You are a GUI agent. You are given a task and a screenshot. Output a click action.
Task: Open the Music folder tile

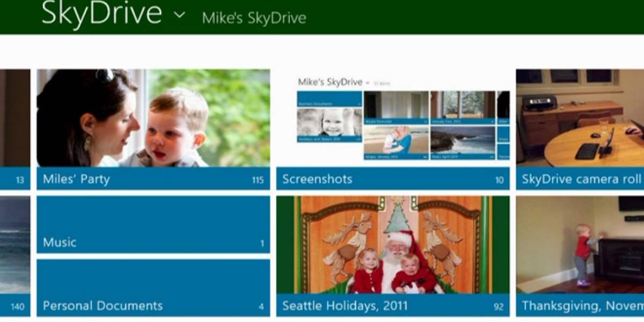[153, 224]
